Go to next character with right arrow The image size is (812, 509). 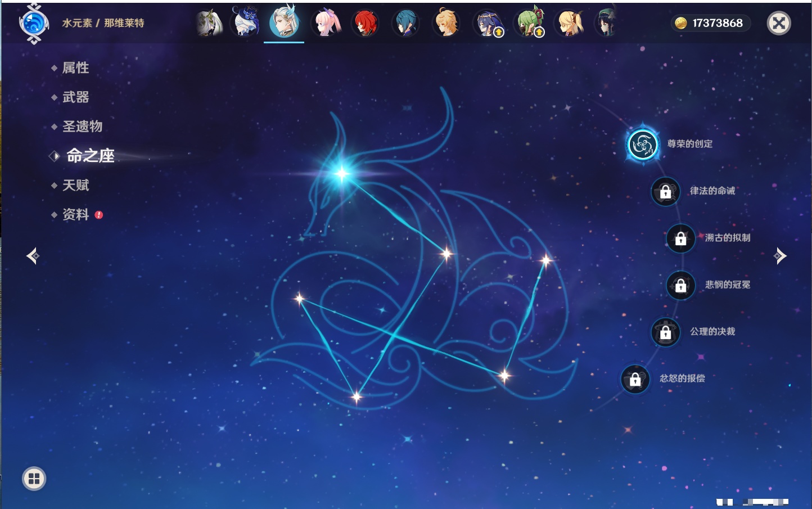[780, 256]
